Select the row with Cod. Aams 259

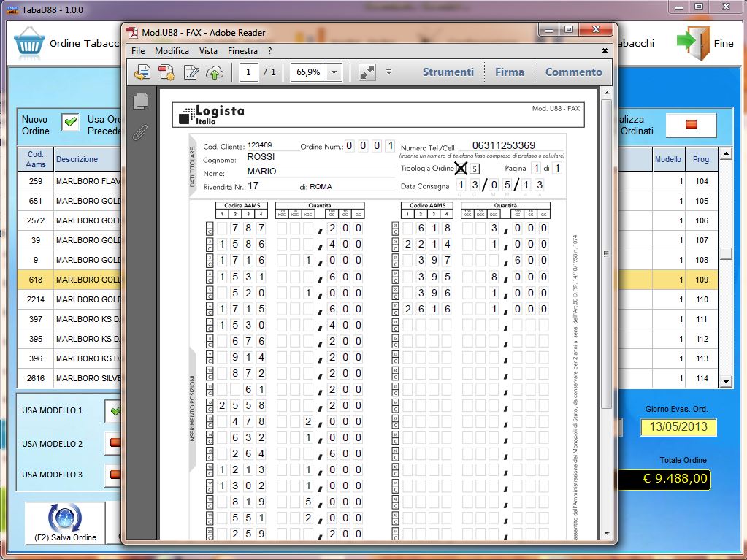pyautogui.click(x=69, y=181)
